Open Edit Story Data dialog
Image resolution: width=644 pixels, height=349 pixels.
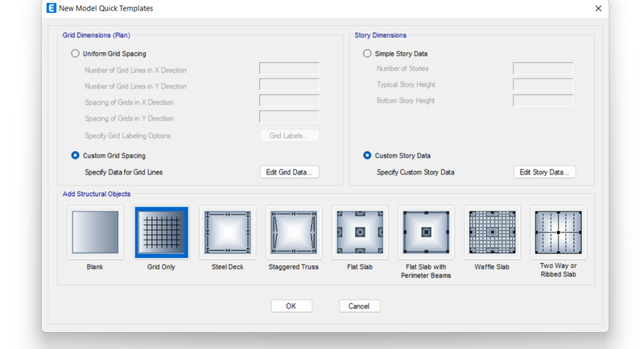pyautogui.click(x=544, y=172)
